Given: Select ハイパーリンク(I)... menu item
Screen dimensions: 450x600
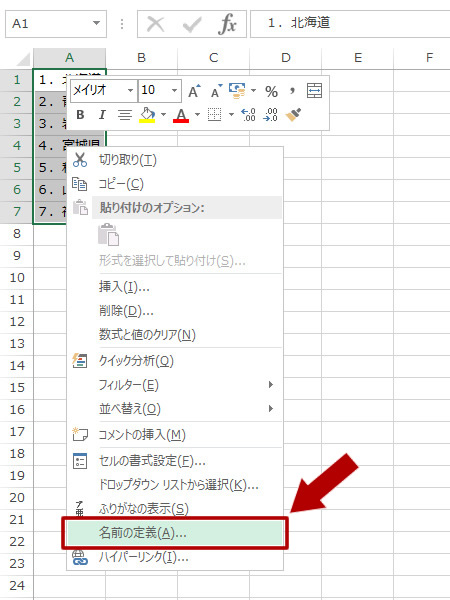Looking at the screenshot, I should point(175,557).
